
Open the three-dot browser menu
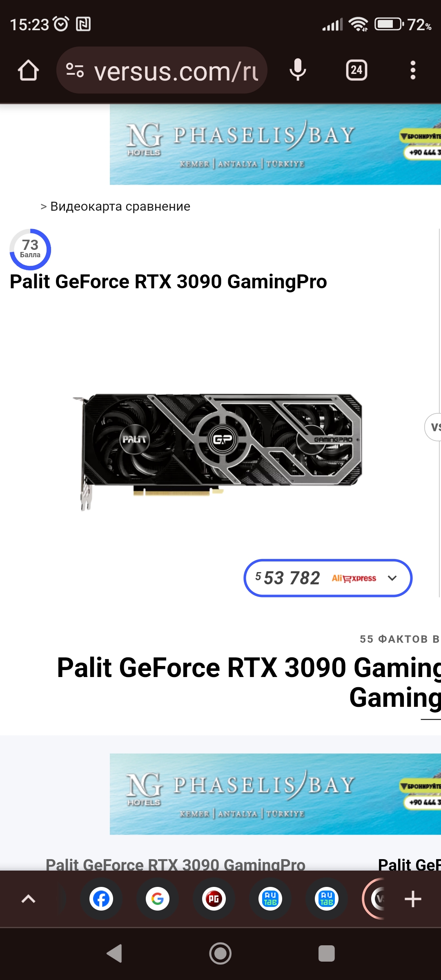point(413,70)
